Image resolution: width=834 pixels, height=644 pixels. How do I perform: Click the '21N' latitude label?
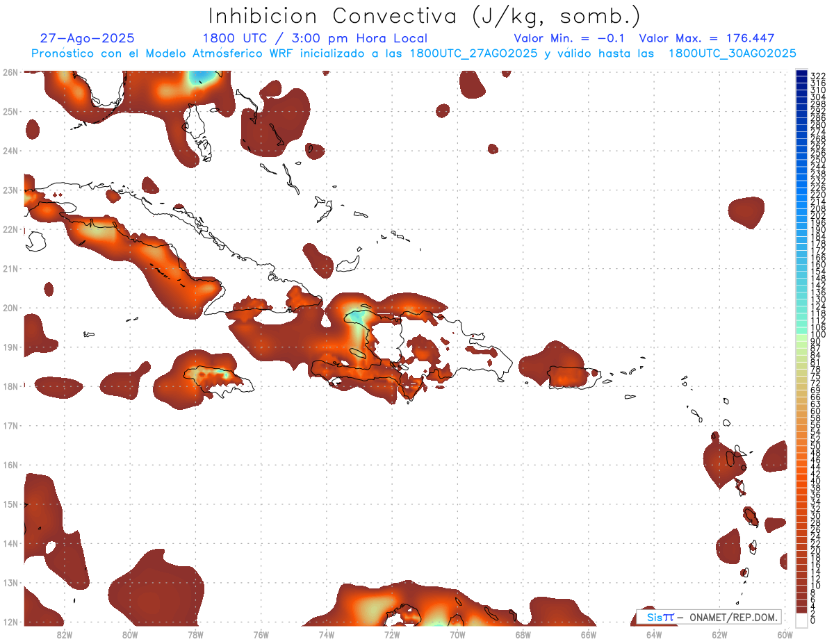(x=10, y=268)
